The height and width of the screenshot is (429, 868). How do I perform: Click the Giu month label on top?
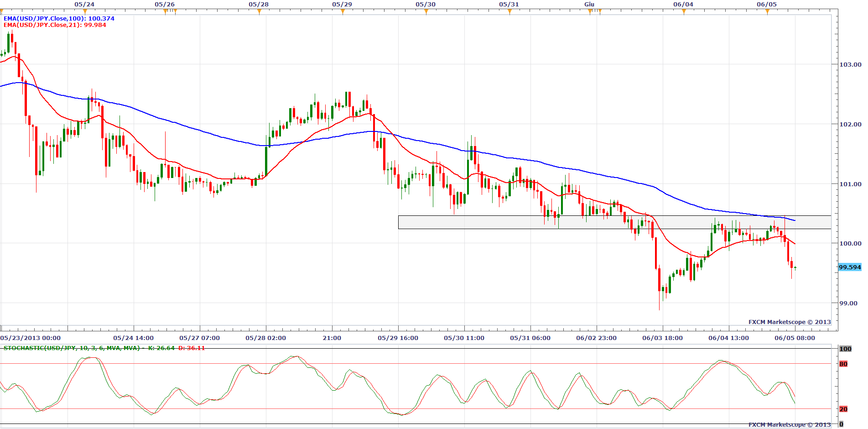click(x=589, y=5)
